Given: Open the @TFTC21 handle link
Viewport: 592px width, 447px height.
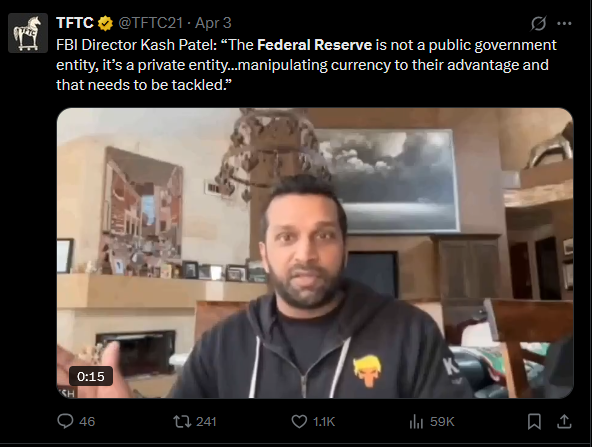Looking at the screenshot, I should 150,23.
